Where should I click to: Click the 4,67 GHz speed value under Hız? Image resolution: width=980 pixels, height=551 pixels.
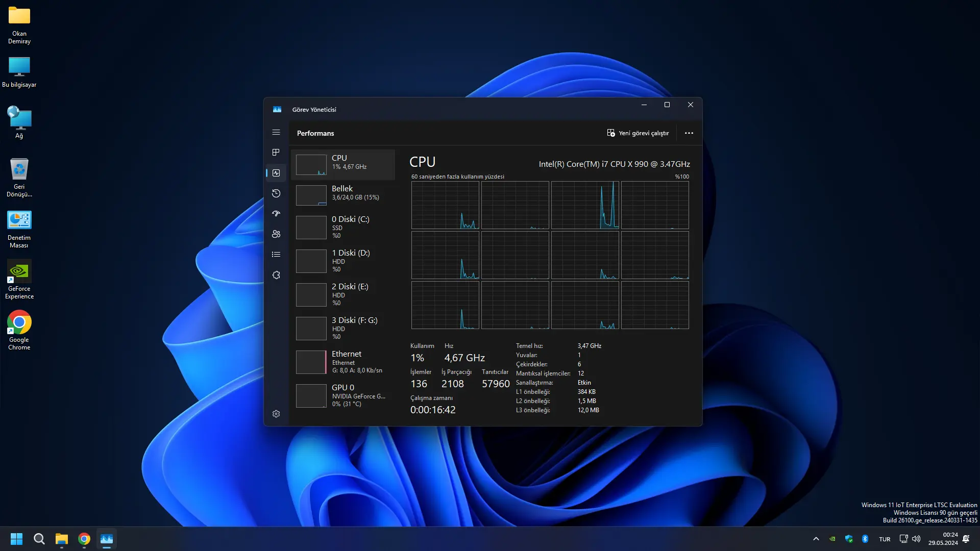pyautogui.click(x=464, y=358)
